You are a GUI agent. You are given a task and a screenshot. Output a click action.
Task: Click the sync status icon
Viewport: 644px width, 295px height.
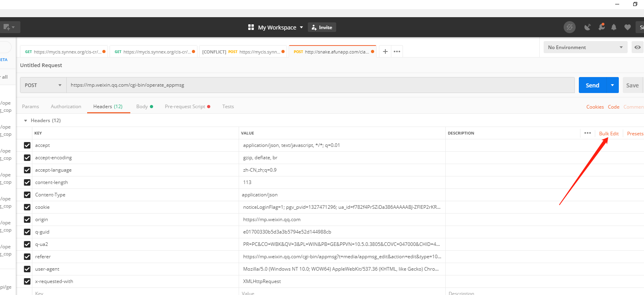tap(570, 27)
